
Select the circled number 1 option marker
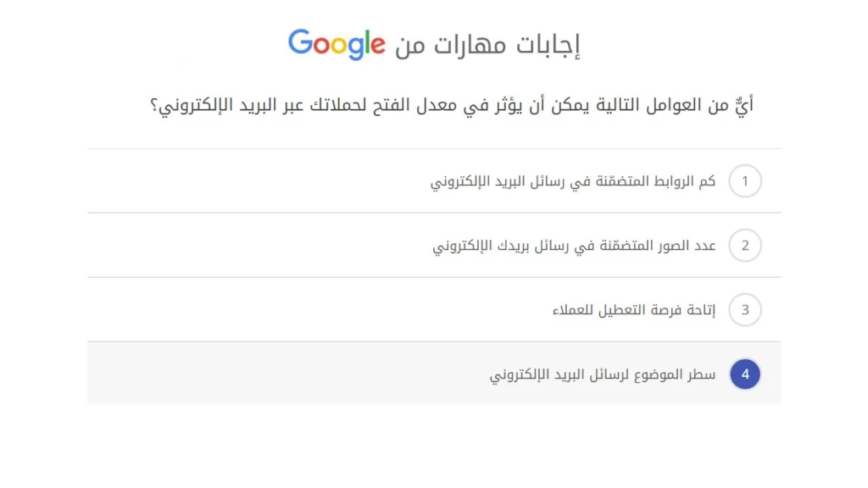click(744, 180)
